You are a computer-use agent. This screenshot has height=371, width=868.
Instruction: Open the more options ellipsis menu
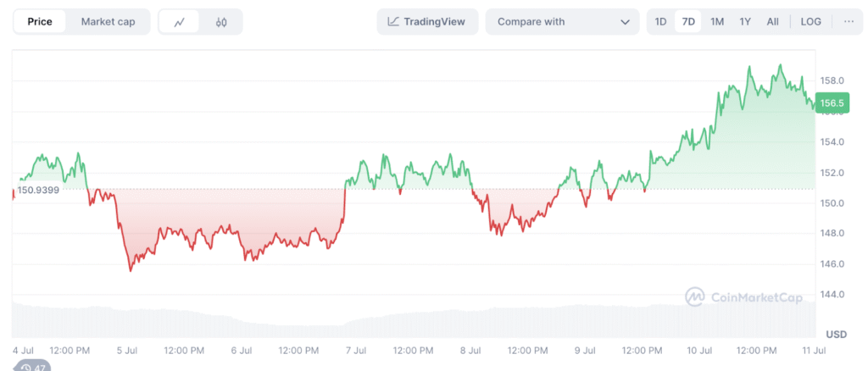point(849,22)
